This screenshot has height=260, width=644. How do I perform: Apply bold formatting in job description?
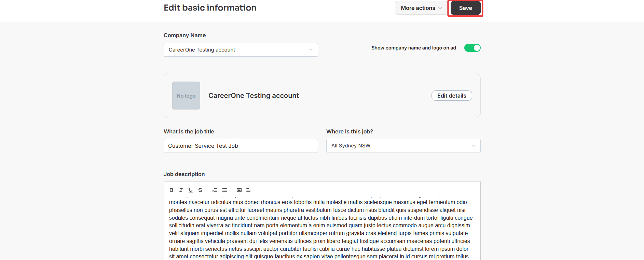[172, 190]
